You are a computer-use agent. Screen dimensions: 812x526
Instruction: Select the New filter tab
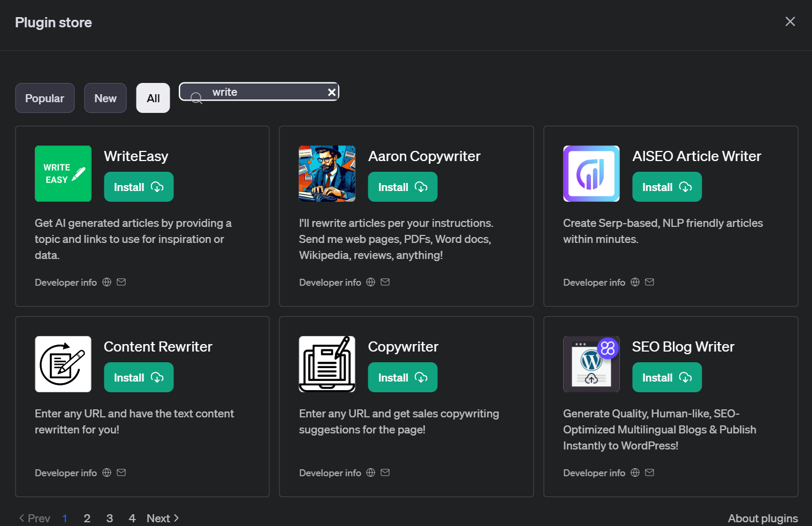105,98
